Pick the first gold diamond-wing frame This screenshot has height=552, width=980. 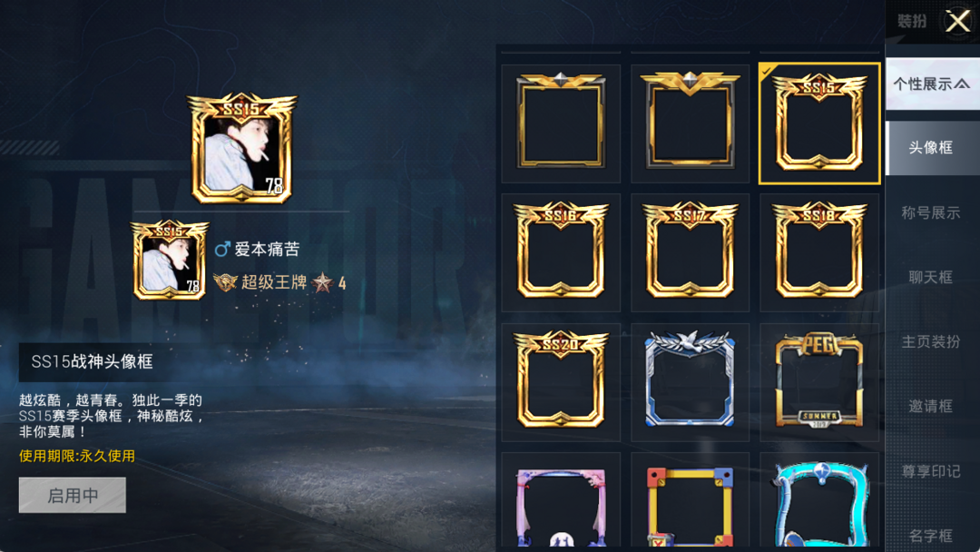click(561, 123)
